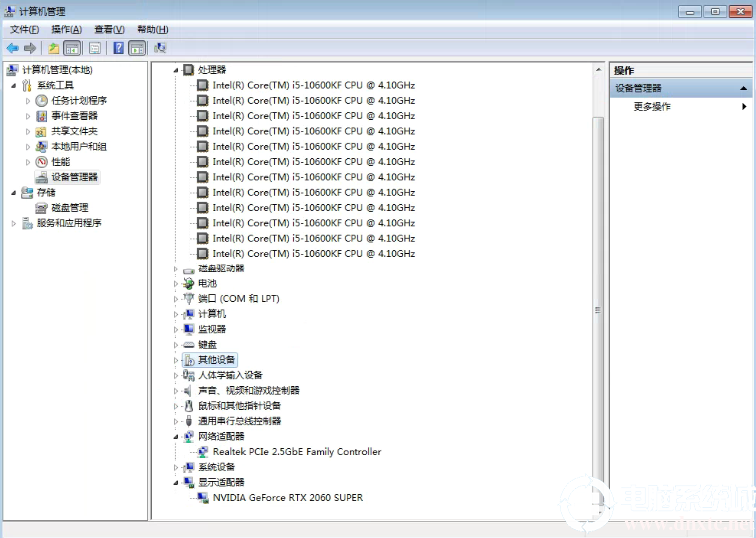756x538 pixels.
Task: Click the 键盘 keyboard icon
Action: [x=189, y=345]
